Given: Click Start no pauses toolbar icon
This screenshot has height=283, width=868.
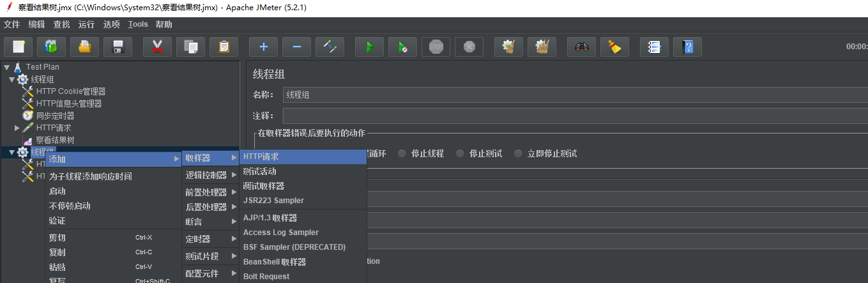Looking at the screenshot, I should [x=402, y=47].
